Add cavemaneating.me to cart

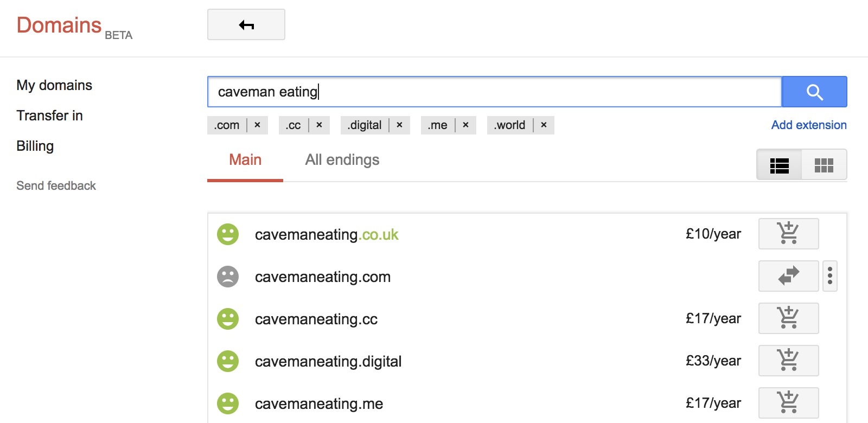click(x=788, y=403)
